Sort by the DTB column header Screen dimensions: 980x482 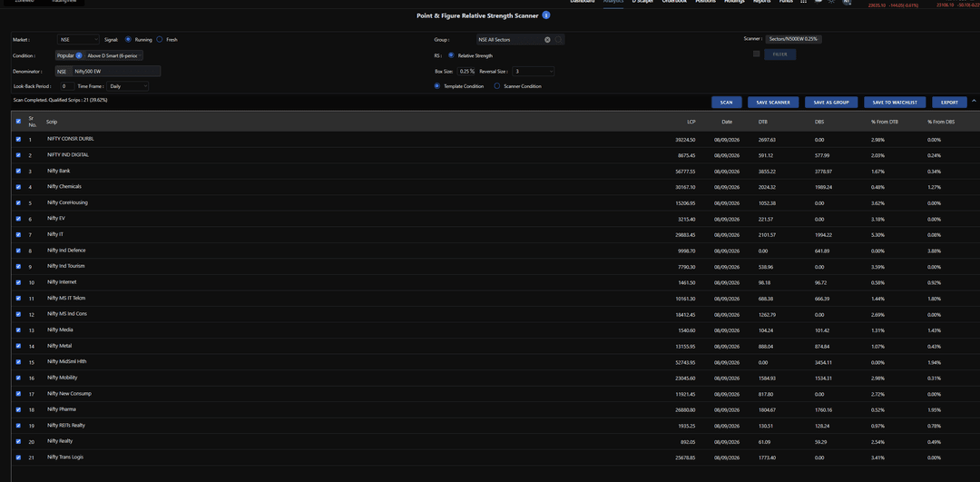[x=763, y=122]
